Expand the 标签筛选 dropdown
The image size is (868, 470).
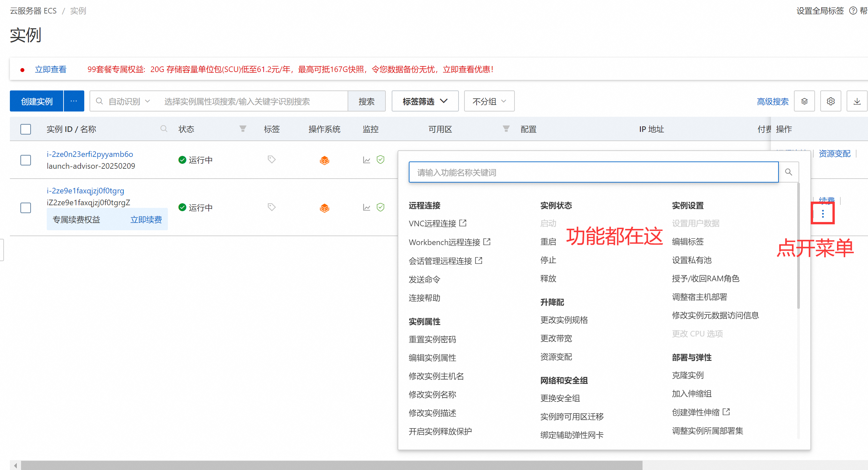point(425,101)
